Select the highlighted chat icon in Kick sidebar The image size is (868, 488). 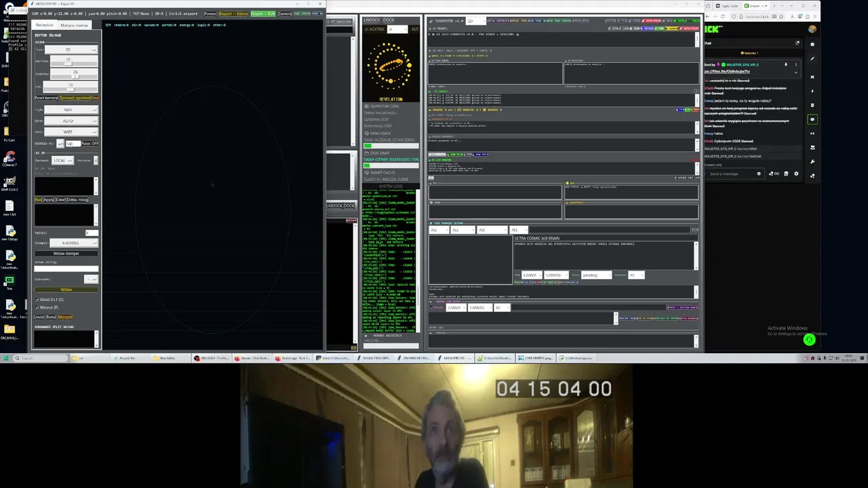812,119
